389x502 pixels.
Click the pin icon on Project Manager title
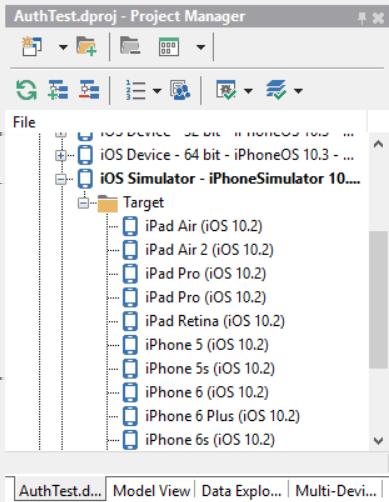tap(362, 18)
